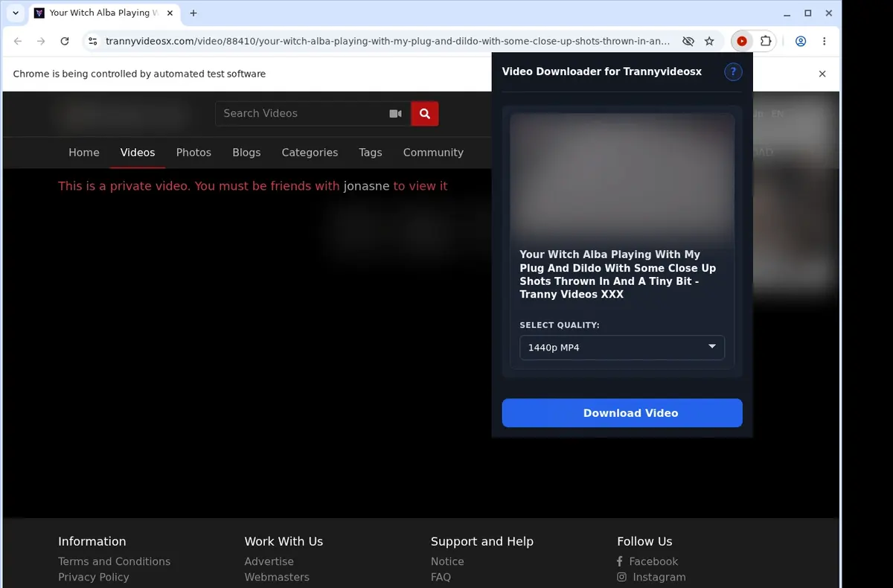The width and height of the screenshot is (893, 588).
Task: Click the Instagram icon in footer
Action: click(621, 577)
